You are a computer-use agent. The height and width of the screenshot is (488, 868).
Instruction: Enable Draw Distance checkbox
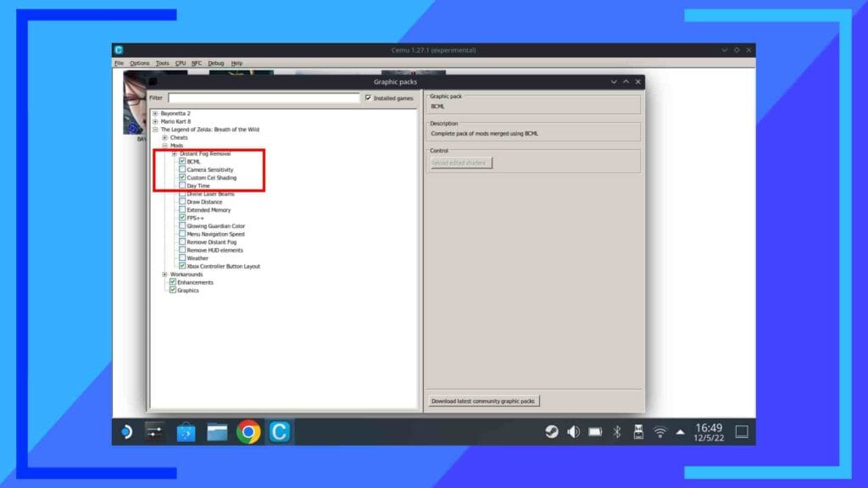(182, 202)
